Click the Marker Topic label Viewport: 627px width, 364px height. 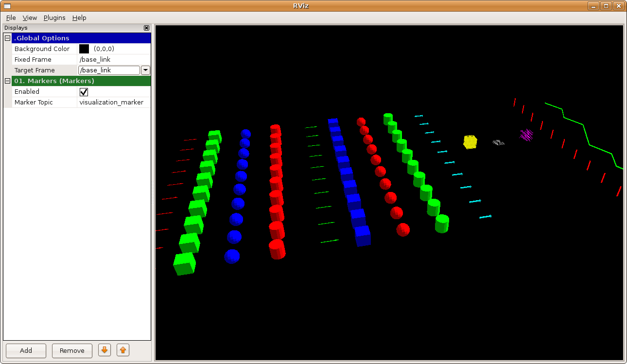pyautogui.click(x=34, y=102)
